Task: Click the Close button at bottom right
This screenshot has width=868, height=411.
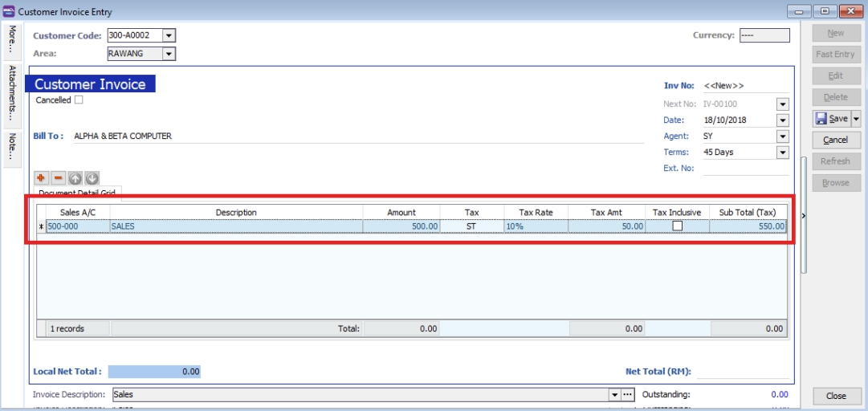Action: (x=835, y=396)
